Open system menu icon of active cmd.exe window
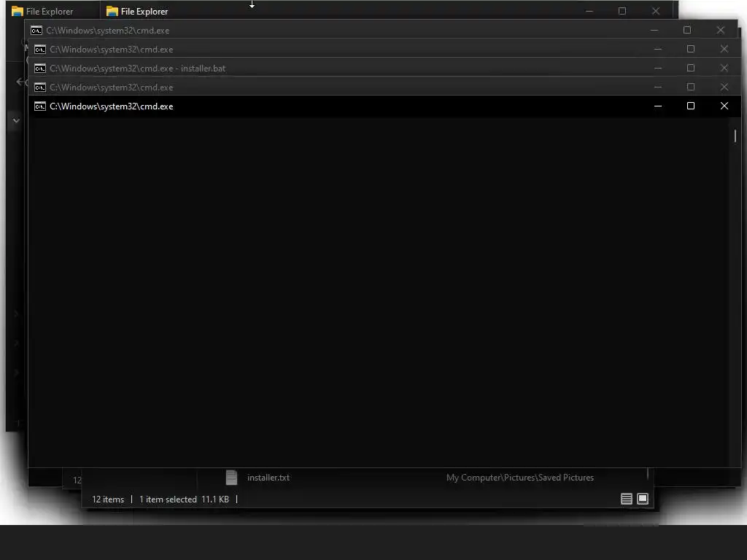 click(x=40, y=106)
